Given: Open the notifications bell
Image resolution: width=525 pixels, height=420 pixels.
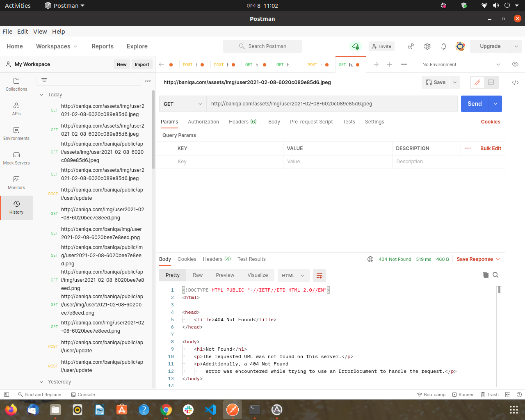Looking at the screenshot, I should pyautogui.click(x=444, y=46).
